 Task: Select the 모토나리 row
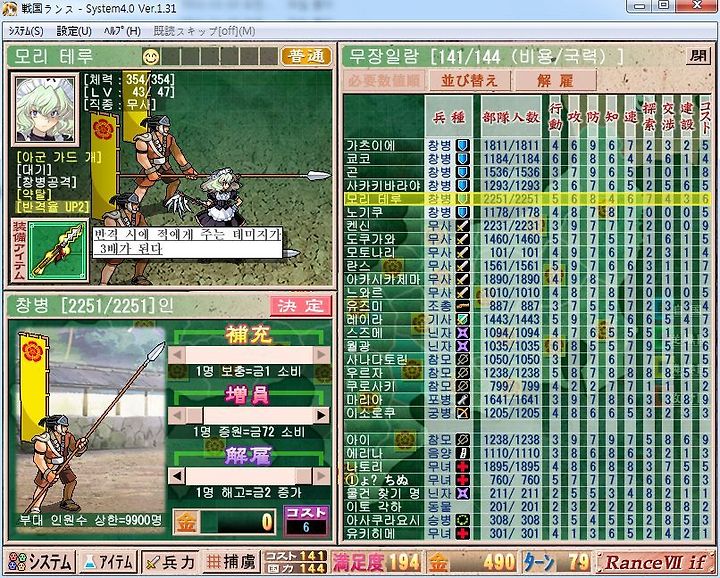[x=527, y=253]
